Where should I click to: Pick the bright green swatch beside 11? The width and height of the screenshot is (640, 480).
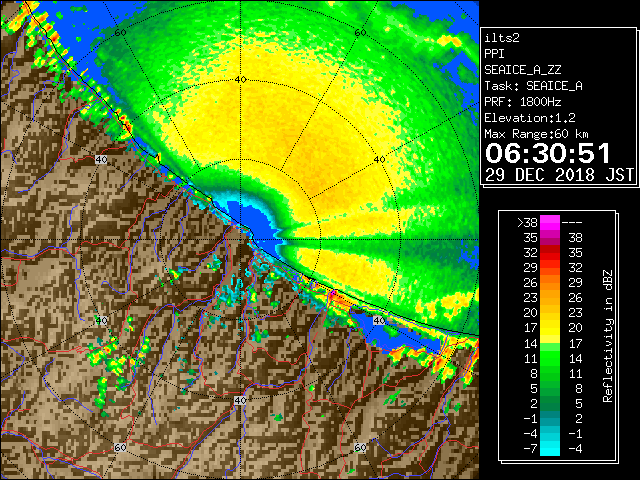point(550,358)
